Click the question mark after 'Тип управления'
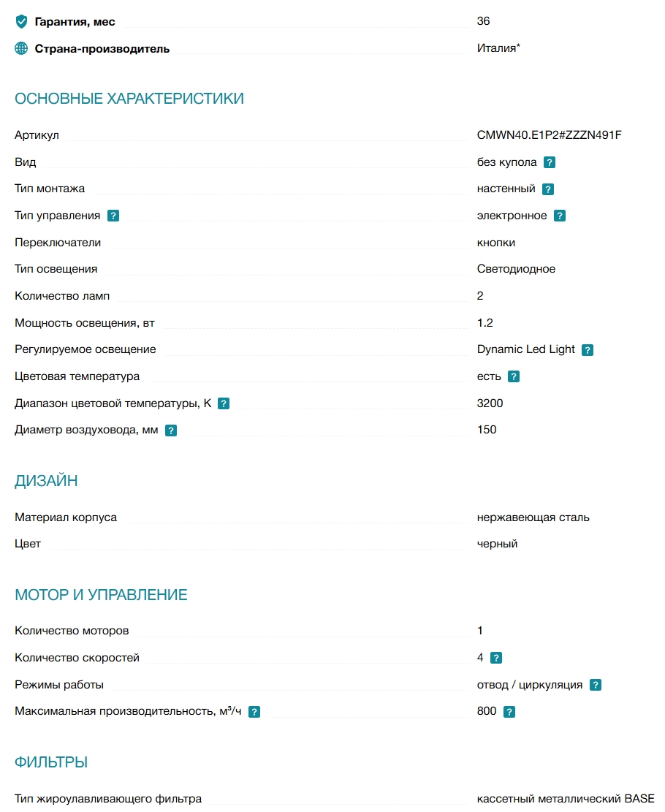Screen dimensions: 665x812 tap(113, 216)
